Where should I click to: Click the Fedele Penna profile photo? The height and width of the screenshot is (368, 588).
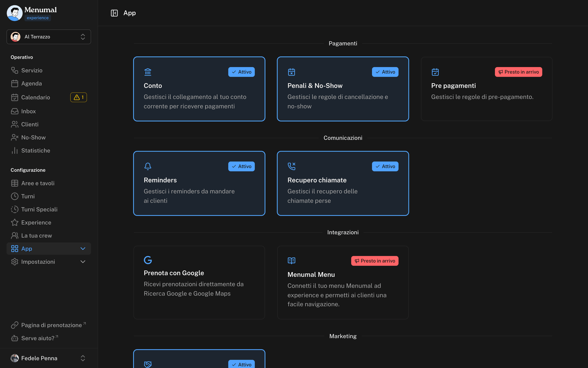(x=15, y=358)
